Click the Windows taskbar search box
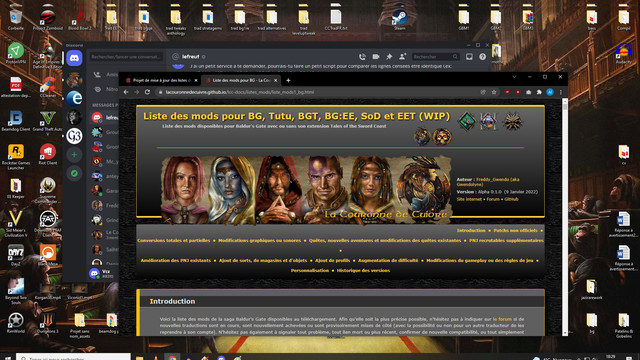This screenshot has width=640, height=360. [73, 358]
